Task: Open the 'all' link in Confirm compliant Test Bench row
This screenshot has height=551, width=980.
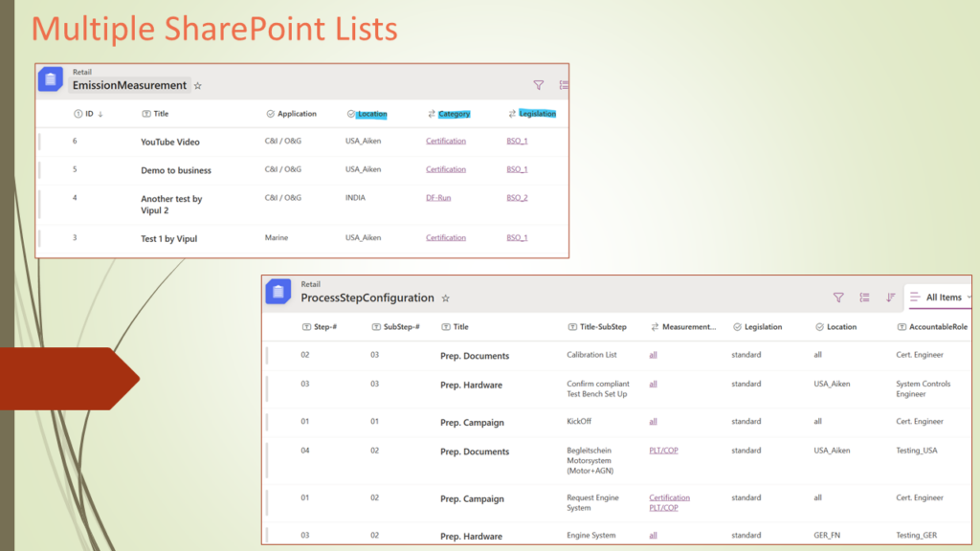Action: (653, 385)
